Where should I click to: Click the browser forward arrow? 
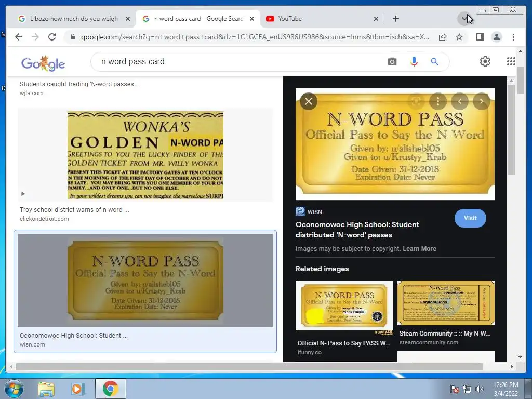tap(35, 37)
